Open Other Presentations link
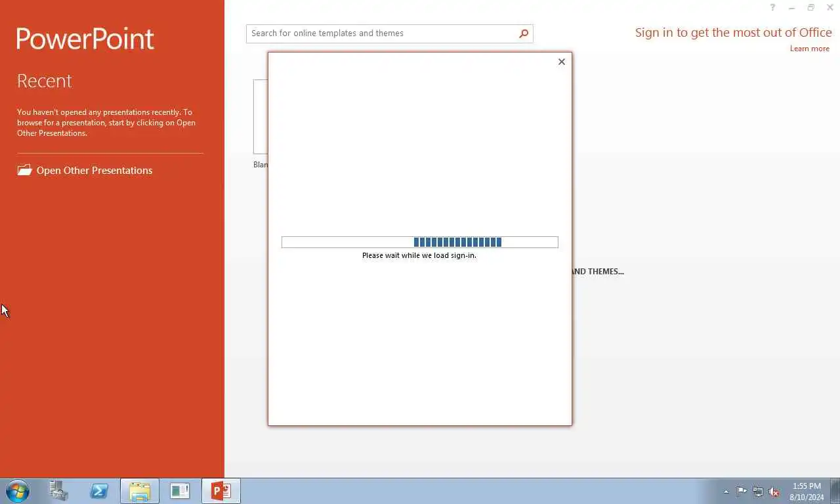This screenshot has height=504, width=840. pos(94,171)
